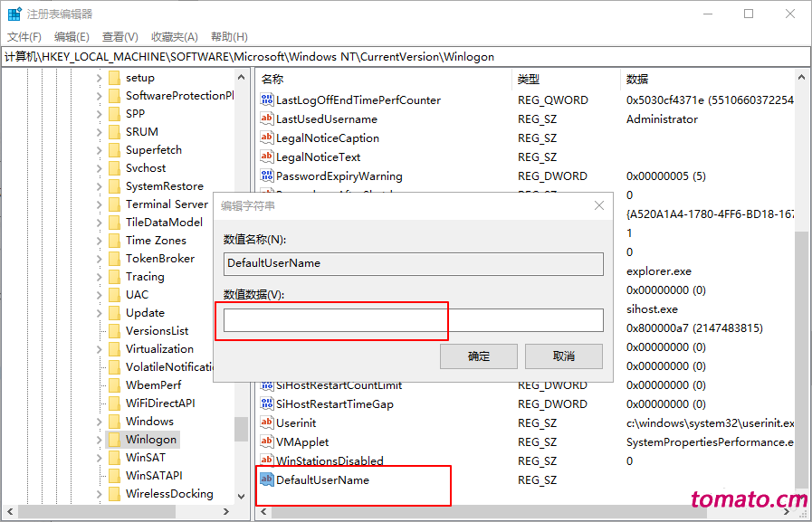Viewport: 812px width, 522px height.
Task: Expand the Windows key node
Action: 99,422
